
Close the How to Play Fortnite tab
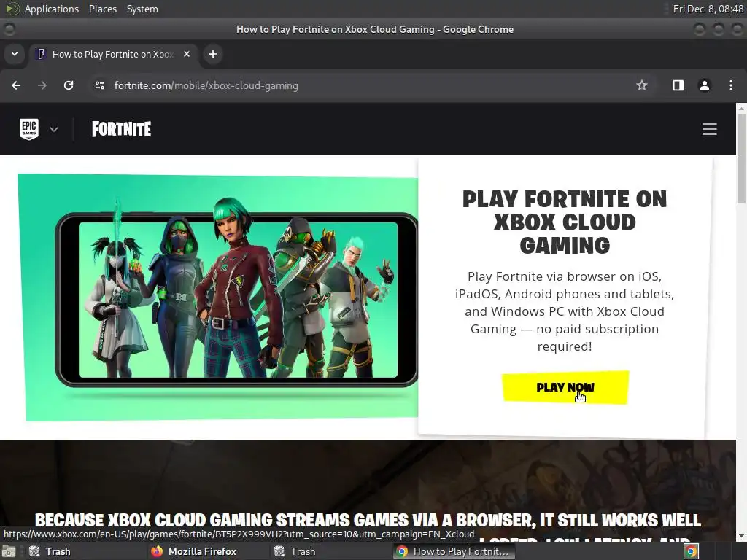coord(187,54)
